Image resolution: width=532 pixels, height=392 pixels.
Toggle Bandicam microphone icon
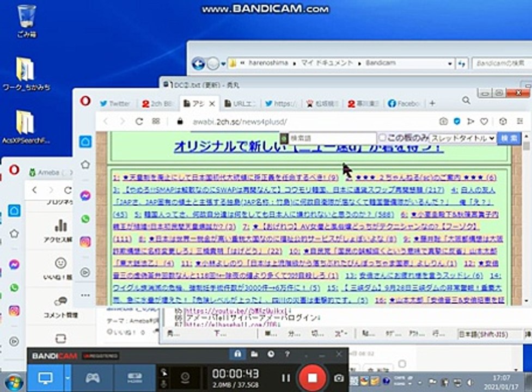click(164, 384)
